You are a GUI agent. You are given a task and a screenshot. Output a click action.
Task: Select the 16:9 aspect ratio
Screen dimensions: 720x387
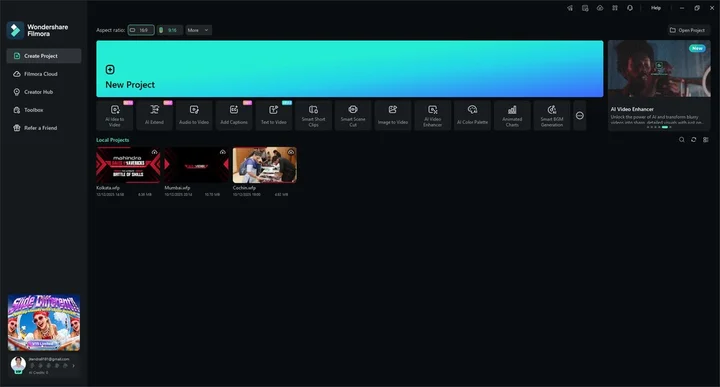(141, 30)
